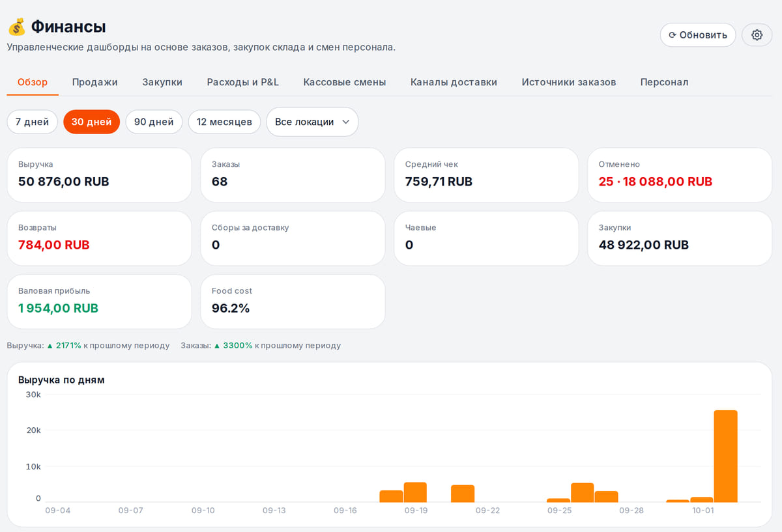Click the 3300% orders growth indicator

233,345
